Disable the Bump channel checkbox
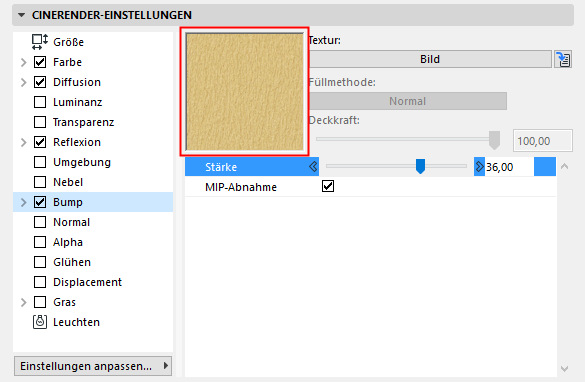Viewport: 585px width, 382px height. 40,202
